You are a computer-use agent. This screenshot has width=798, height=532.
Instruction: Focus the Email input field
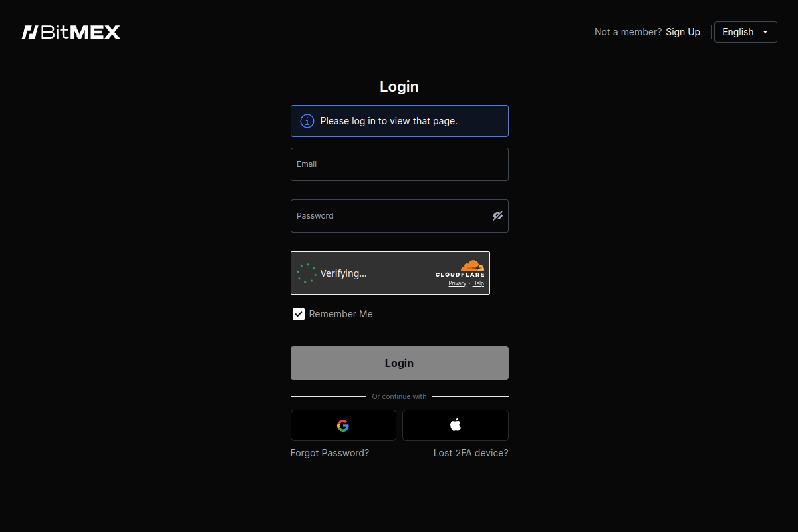[x=400, y=164]
